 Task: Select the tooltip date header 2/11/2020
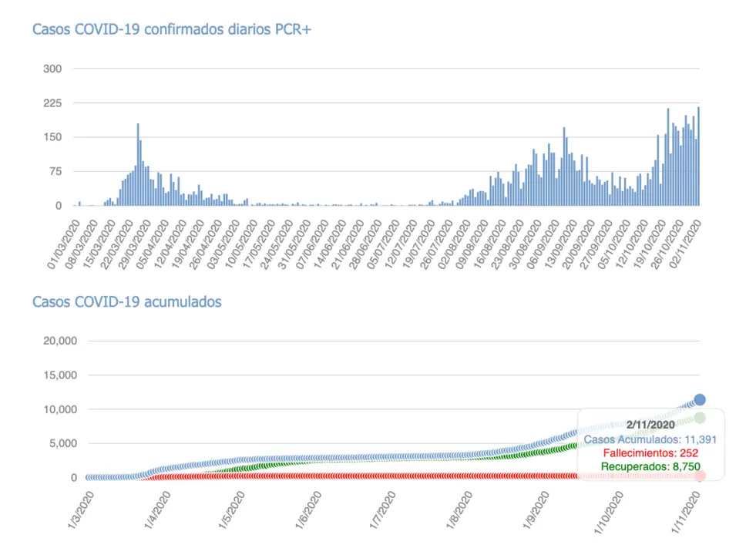click(x=650, y=424)
